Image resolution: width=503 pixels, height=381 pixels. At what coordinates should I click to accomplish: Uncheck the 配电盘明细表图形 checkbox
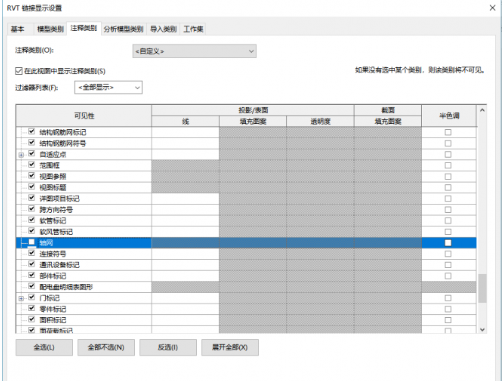pos(32,286)
